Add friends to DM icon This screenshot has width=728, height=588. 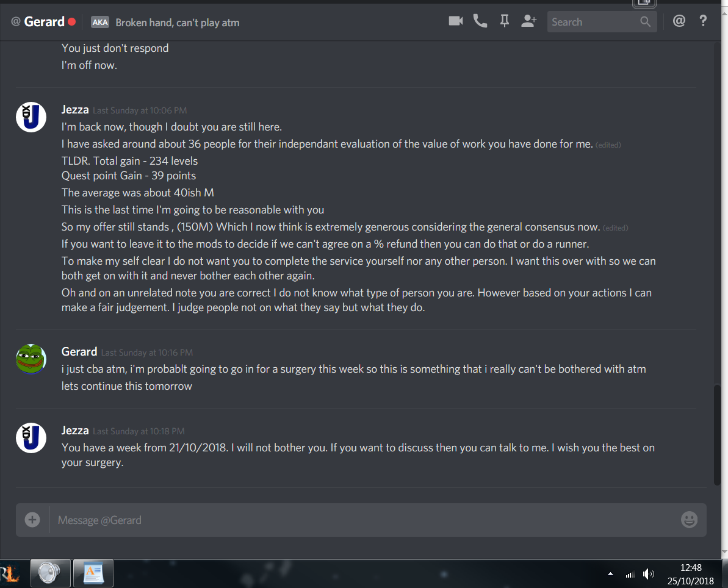[x=529, y=21]
